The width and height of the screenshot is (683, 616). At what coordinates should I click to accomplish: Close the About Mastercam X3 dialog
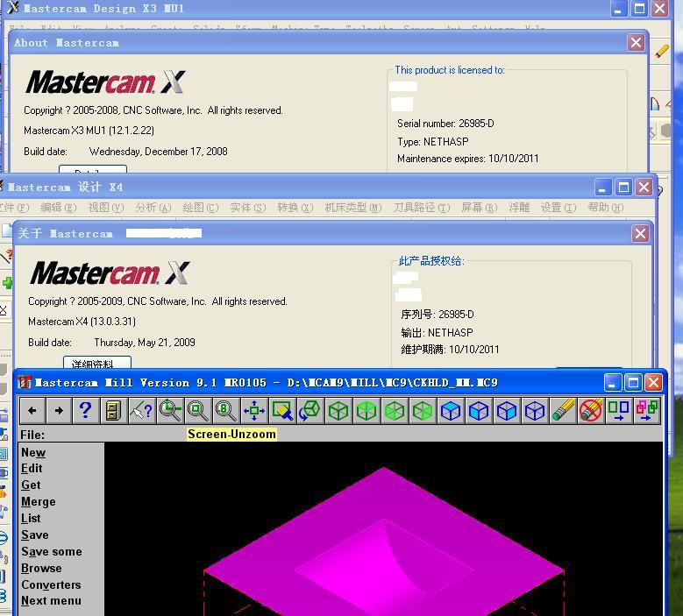tap(636, 43)
